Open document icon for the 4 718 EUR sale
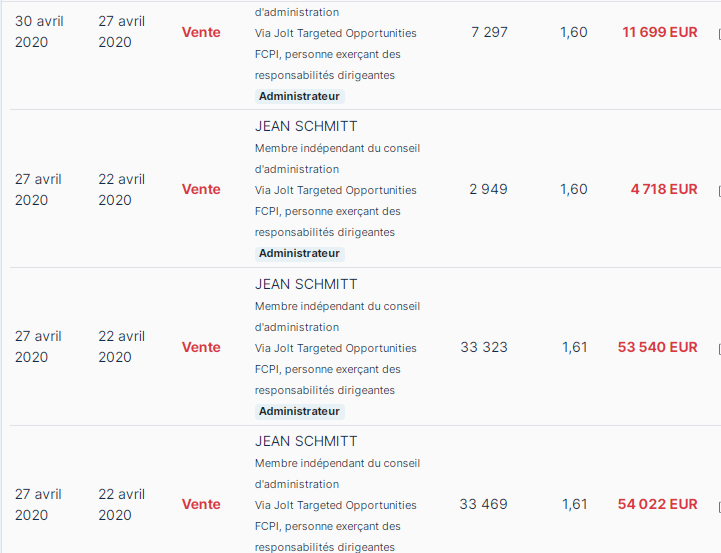The height and width of the screenshot is (553, 721). coord(719,191)
